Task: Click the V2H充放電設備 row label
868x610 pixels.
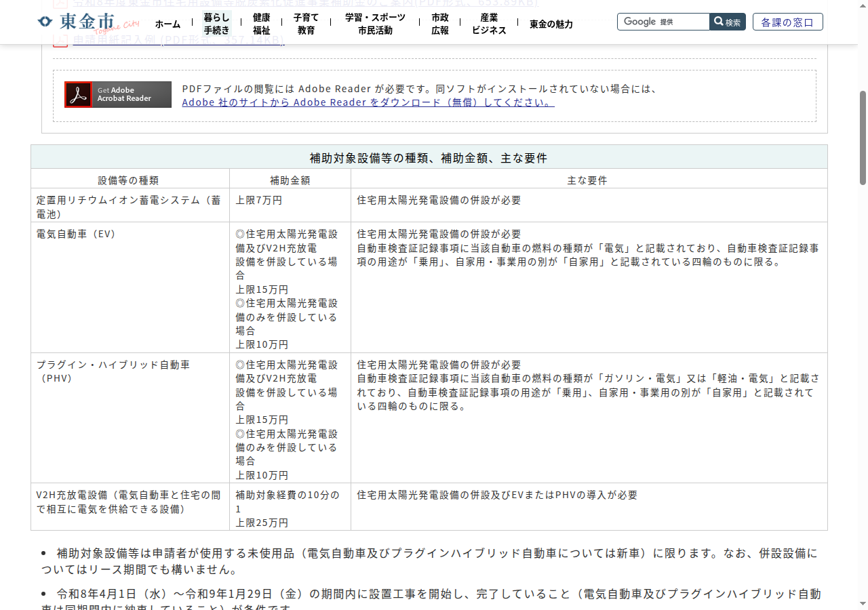Action: click(x=129, y=502)
